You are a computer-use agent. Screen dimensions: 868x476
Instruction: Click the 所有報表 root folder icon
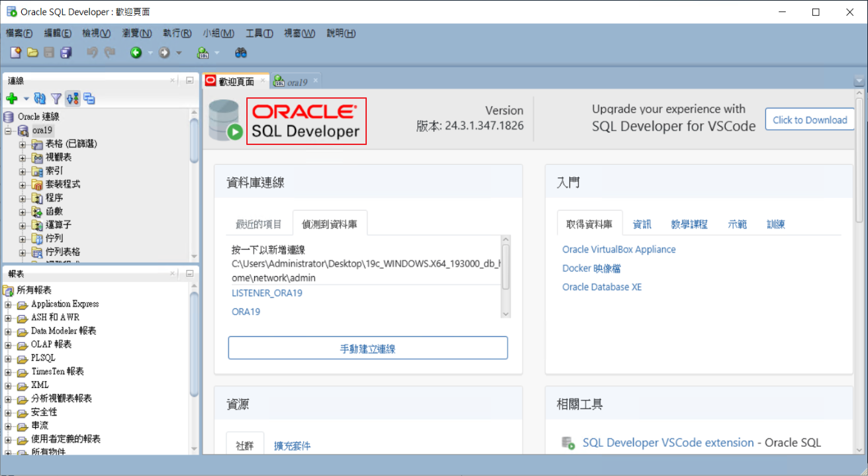(x=8, y=290)
